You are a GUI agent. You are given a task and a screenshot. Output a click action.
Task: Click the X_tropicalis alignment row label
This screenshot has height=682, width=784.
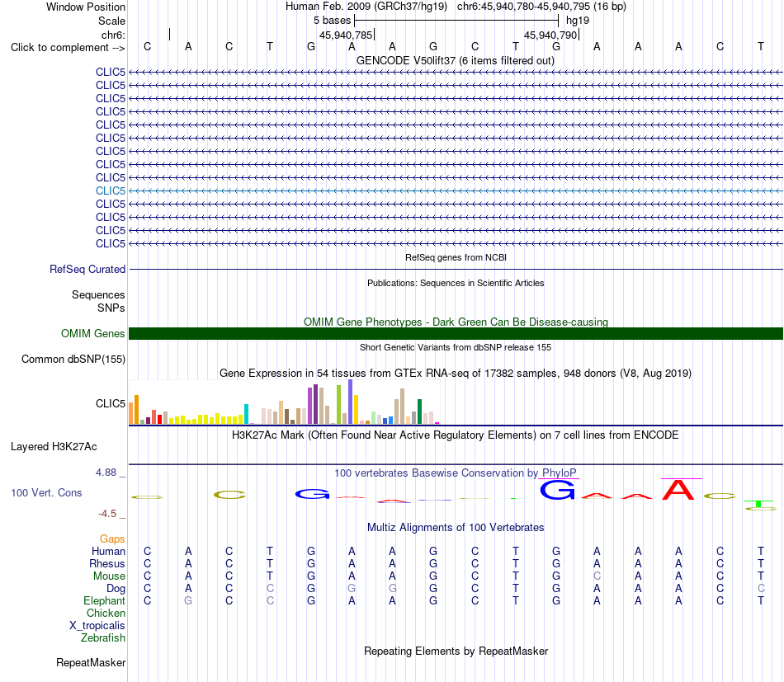pos(97,626)
